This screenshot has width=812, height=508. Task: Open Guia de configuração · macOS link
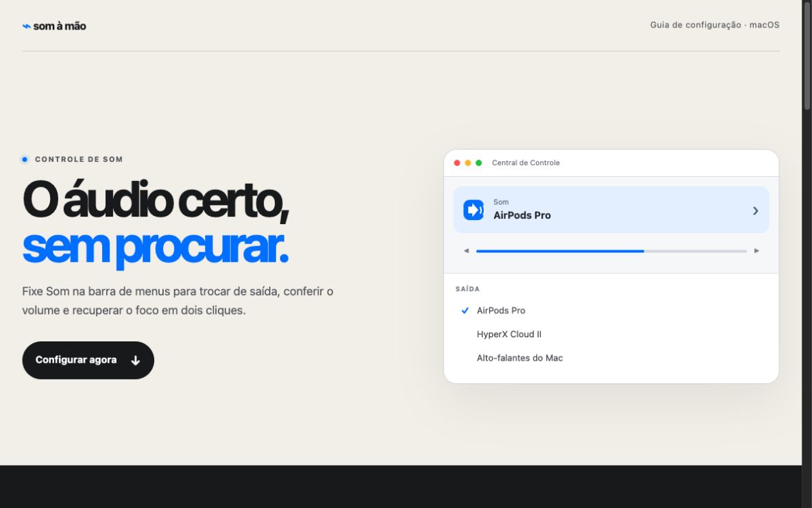pyautogui.click(x=715, y=25)
